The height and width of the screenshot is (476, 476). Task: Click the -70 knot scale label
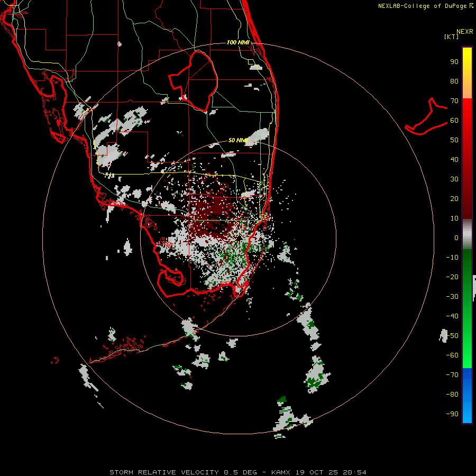click(x=452, y=374)
